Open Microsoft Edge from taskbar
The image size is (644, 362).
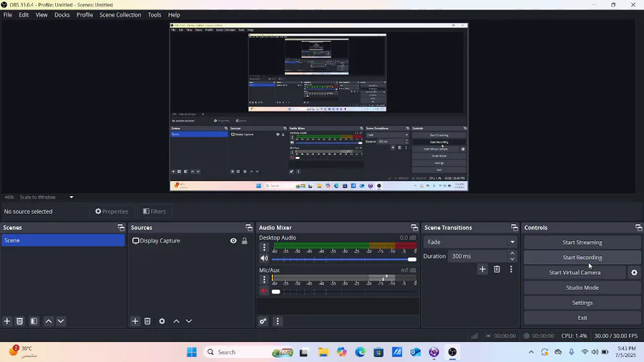click(x=360, y=352)
